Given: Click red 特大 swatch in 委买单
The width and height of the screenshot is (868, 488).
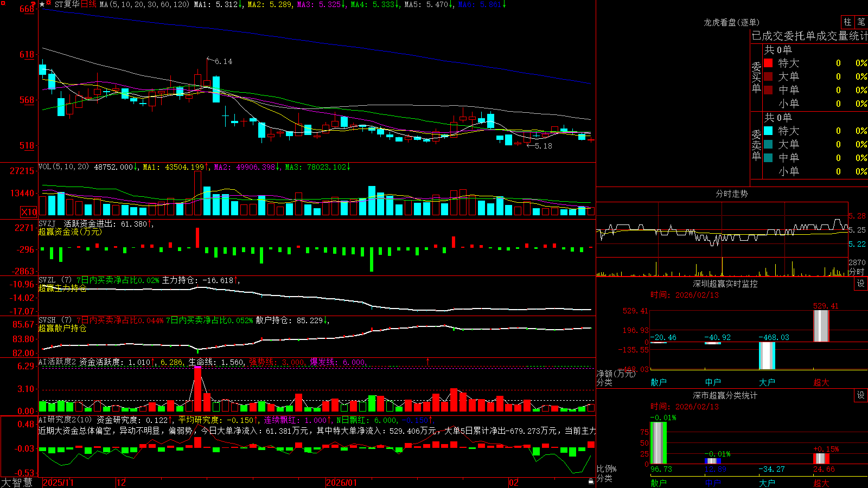Looking at the screenshot, I should click(x=768, y=63).
